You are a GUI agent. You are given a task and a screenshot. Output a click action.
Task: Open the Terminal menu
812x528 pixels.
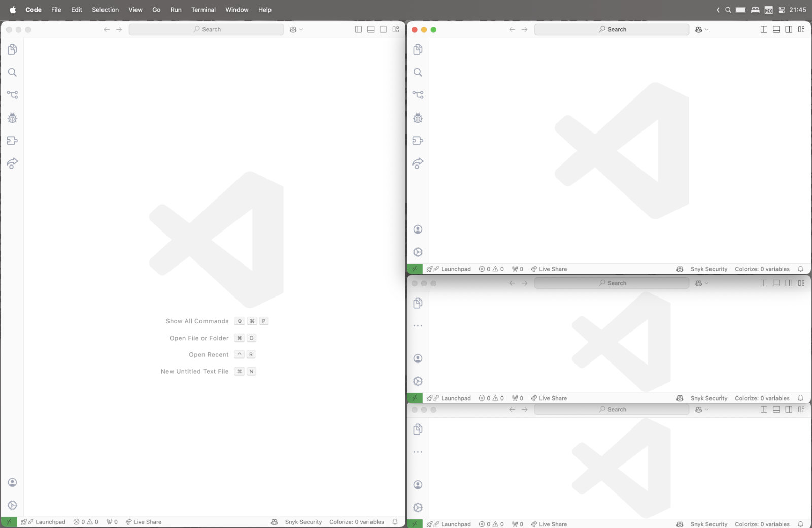coord(203,10)
